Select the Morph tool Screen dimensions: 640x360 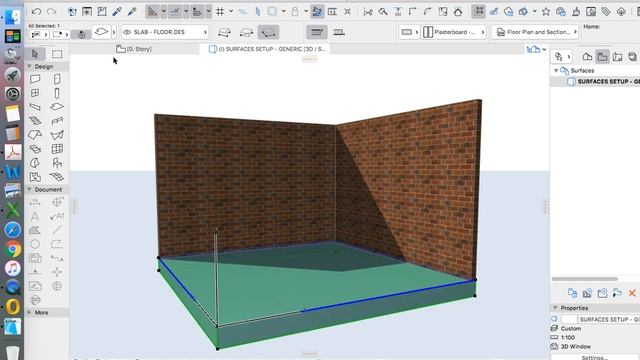click(x=35, y=163)
